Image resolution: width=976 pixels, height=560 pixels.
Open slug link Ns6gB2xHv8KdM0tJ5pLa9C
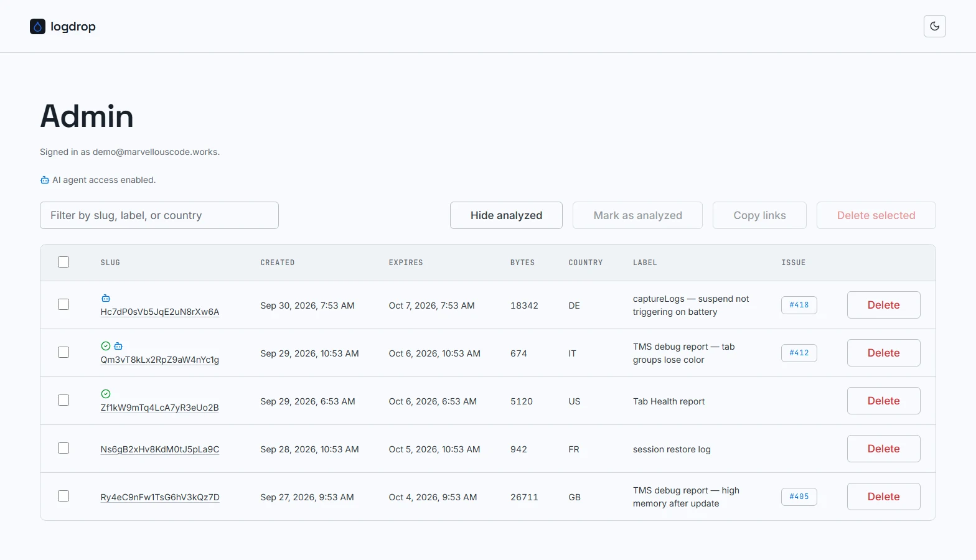[160, 449]
